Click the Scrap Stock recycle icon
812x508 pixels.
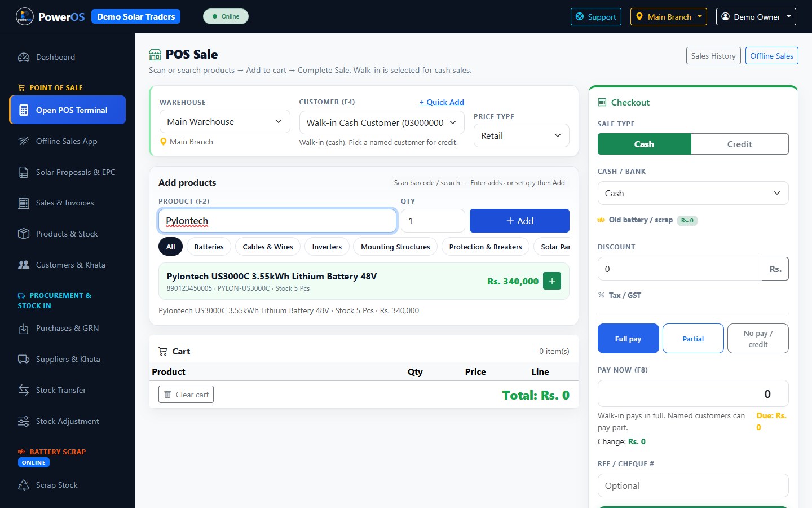click(24, 485)
